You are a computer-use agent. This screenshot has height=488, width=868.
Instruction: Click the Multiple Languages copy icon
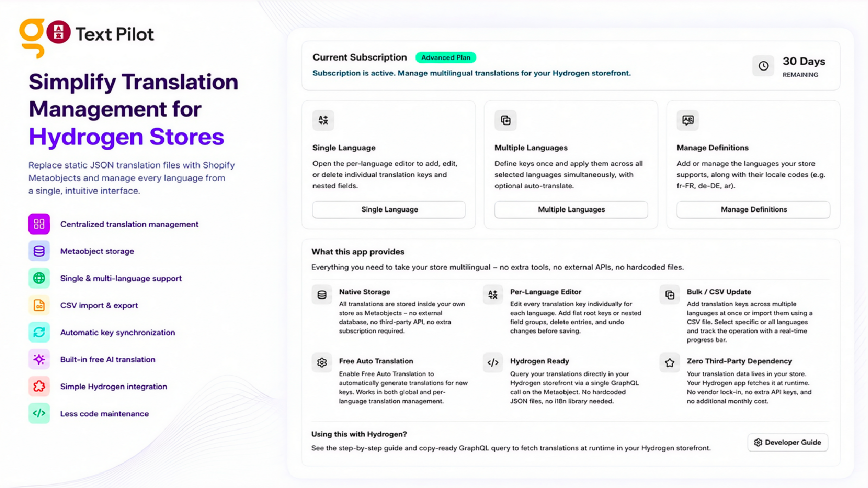point(506,120)
